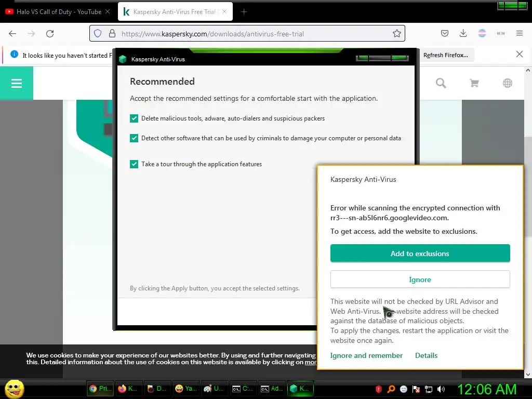Open the shopping cart on Kaspersky site
The height and width of the screenshot is (399, 532).
(x=474, y=83)
